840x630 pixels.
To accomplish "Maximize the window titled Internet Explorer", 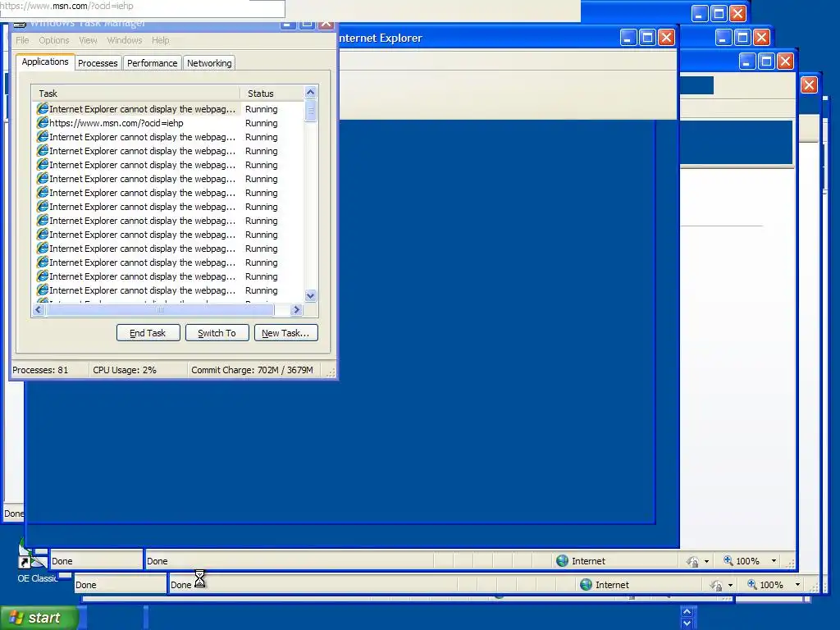I will click(x=647, y=38).
